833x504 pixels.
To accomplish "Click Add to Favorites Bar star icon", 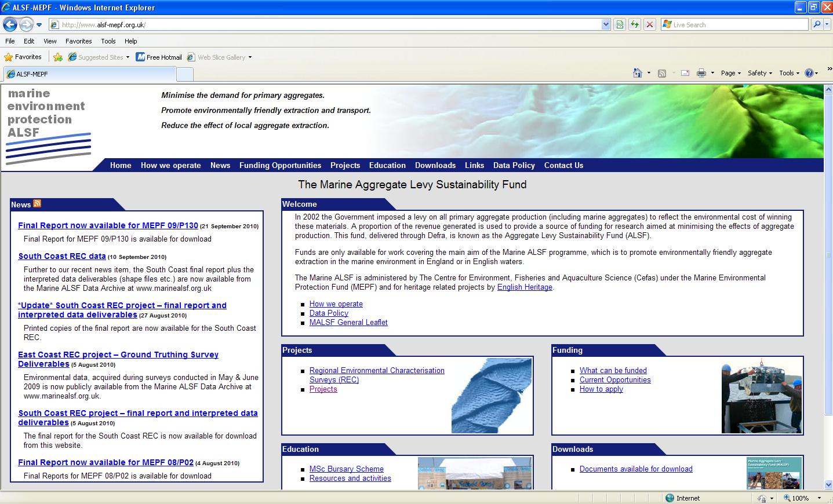I will [58, 57].
